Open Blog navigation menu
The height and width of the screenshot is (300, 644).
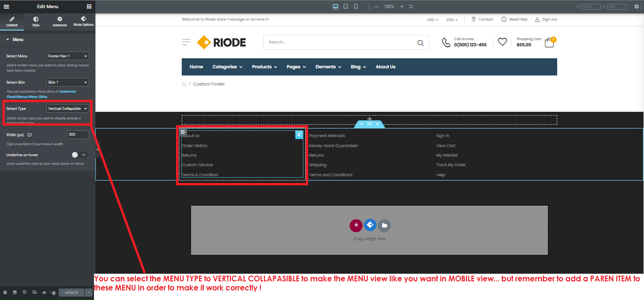click(358, 67)
